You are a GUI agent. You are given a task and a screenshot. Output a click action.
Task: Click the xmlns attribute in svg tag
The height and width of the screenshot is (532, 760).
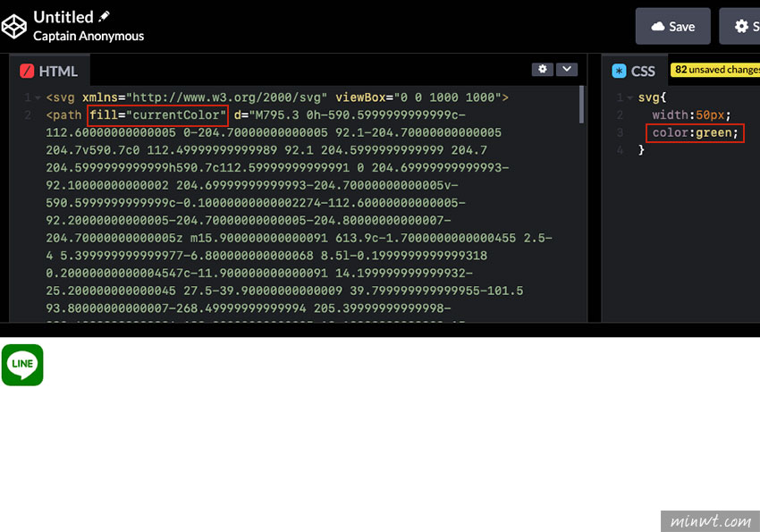(205, 97)
